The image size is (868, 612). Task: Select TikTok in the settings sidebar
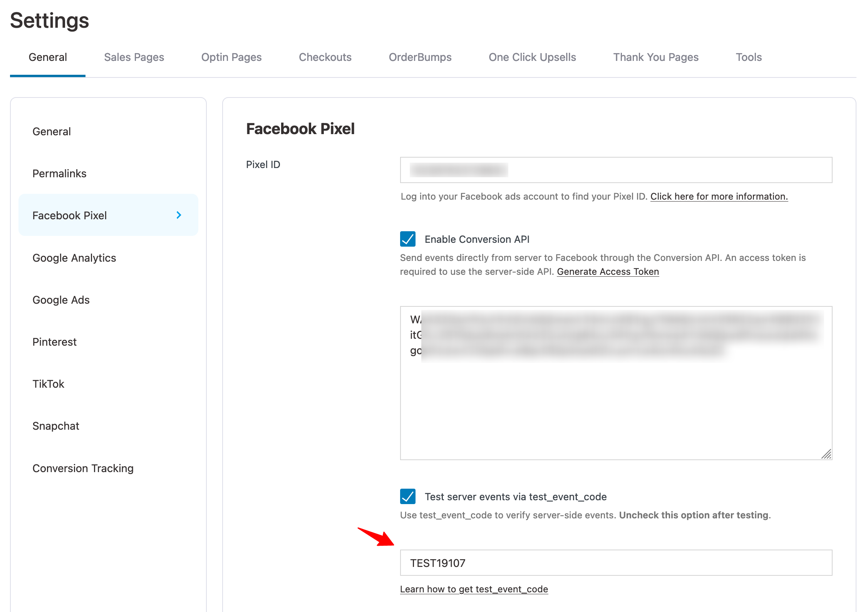[48, 383]
